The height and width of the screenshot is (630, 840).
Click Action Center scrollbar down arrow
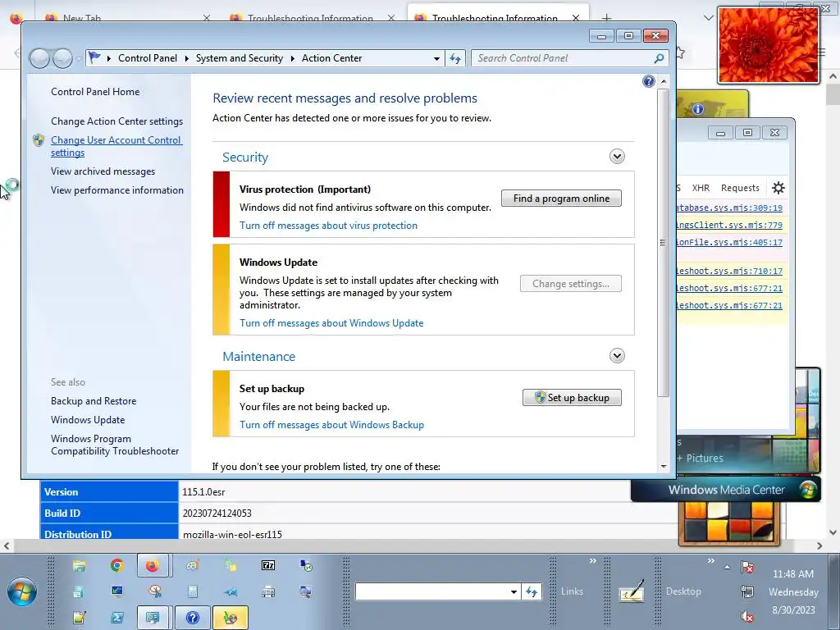point(663,466)
